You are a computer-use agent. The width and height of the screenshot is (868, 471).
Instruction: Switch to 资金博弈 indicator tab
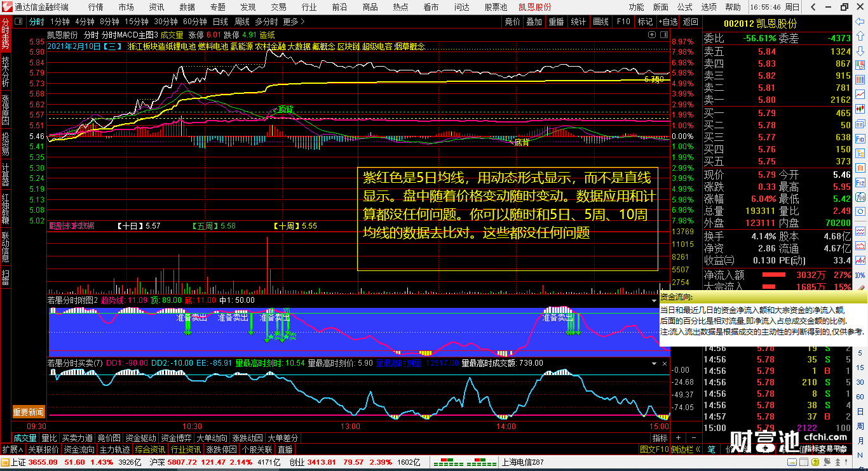[x=177, y=437]
